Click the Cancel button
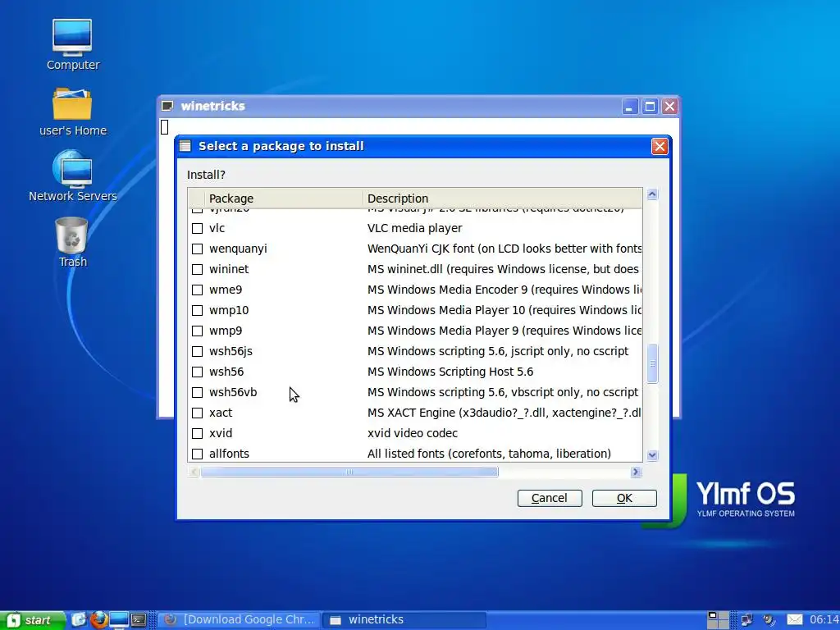Image resolution: width=840 pixels, height=630 pixels. (x=550, y=498)
